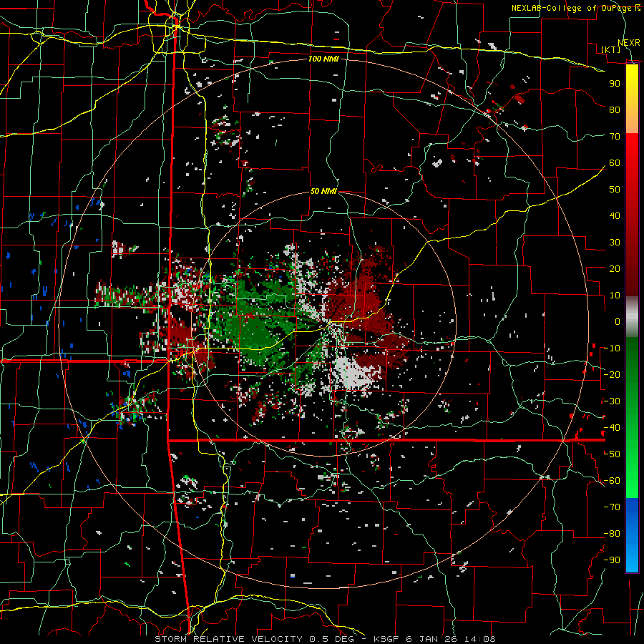Click the positive 30 value on velocity scale
This screenshot has height=644, width=644.
point(615,243)
